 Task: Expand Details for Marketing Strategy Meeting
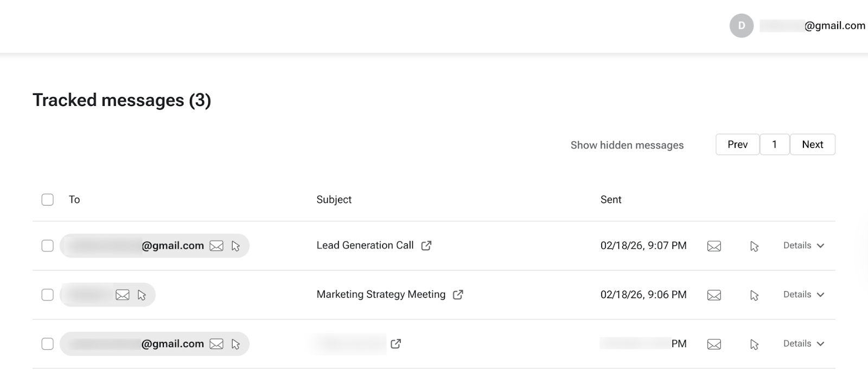pos(804,294)
